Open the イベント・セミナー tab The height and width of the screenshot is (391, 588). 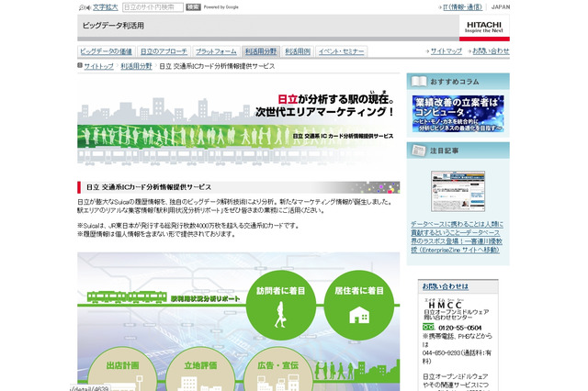(x=341, y=51)
